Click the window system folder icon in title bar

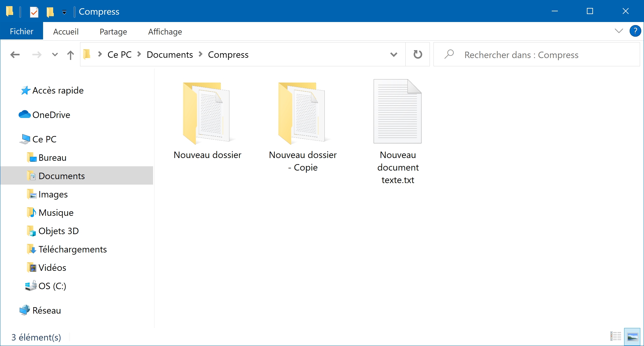[10, 12]
